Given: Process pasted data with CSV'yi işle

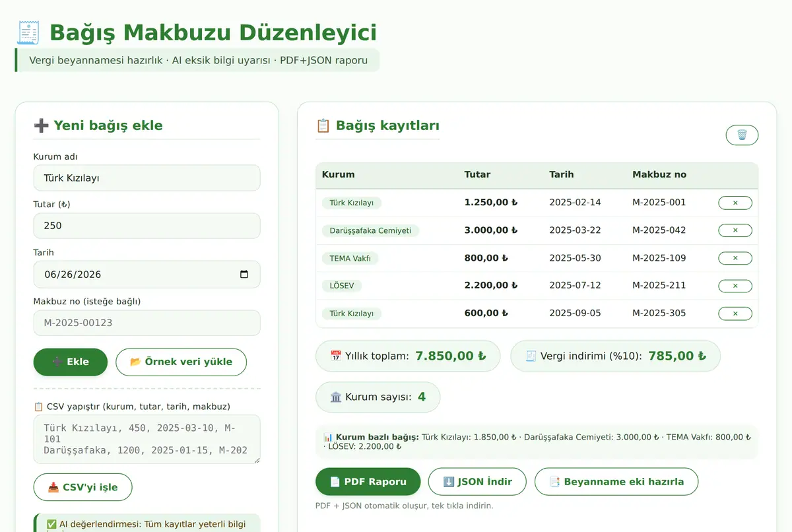Looking at the screenshot, I should pos(83,487).
